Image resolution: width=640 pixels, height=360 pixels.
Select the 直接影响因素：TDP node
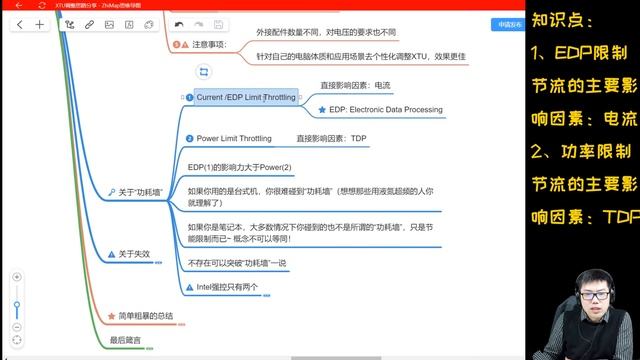331,139
